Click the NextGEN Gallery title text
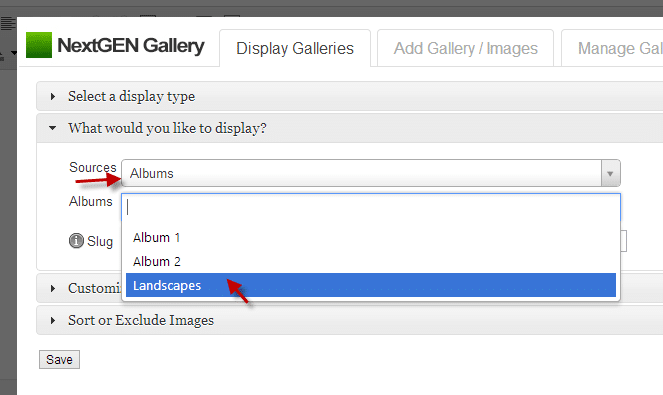The height and width of the screenshot is (395, 663). tap(131, 46)
